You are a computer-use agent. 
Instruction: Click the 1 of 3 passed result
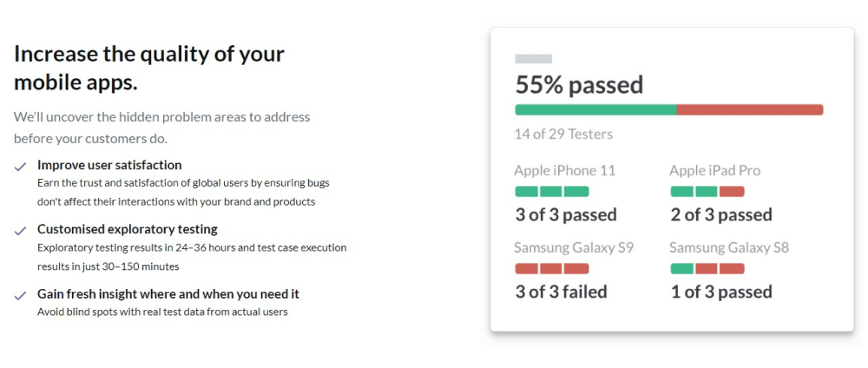tap(720, 292)
